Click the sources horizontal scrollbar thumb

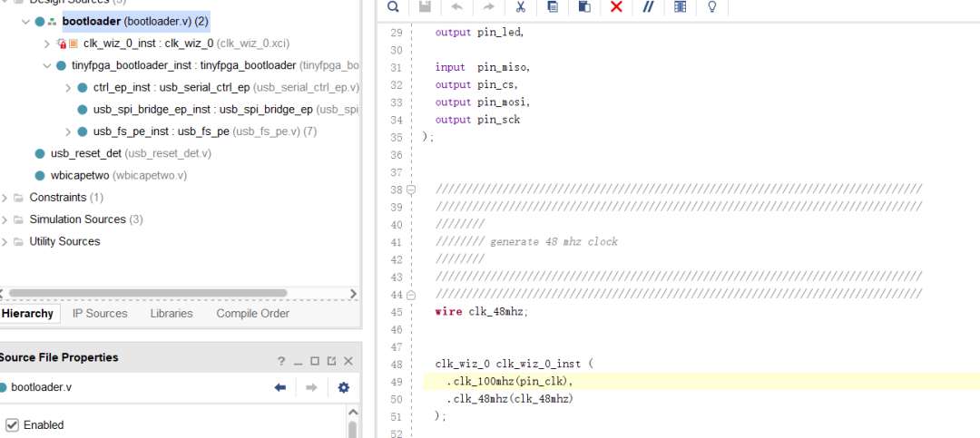click(x=148, y=293)
